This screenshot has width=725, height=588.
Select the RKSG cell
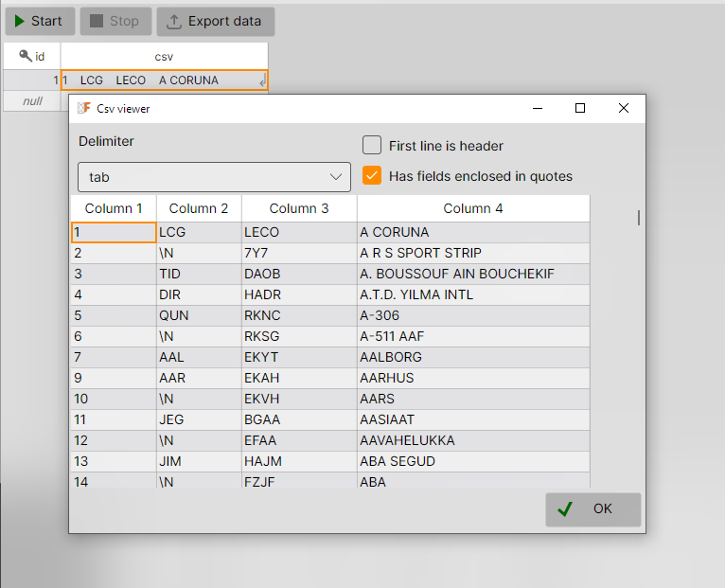(x=299, y=336)
